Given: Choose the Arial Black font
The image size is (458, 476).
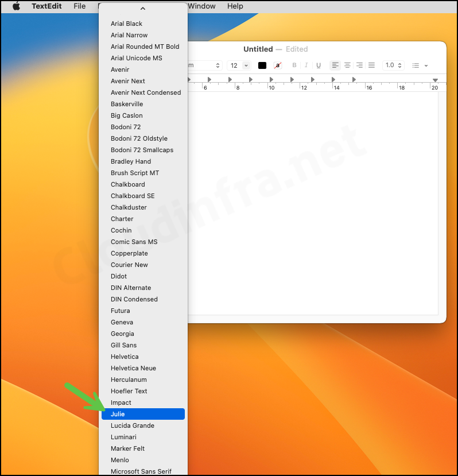Looking at the screenshot, I should (x=143, y=24).
